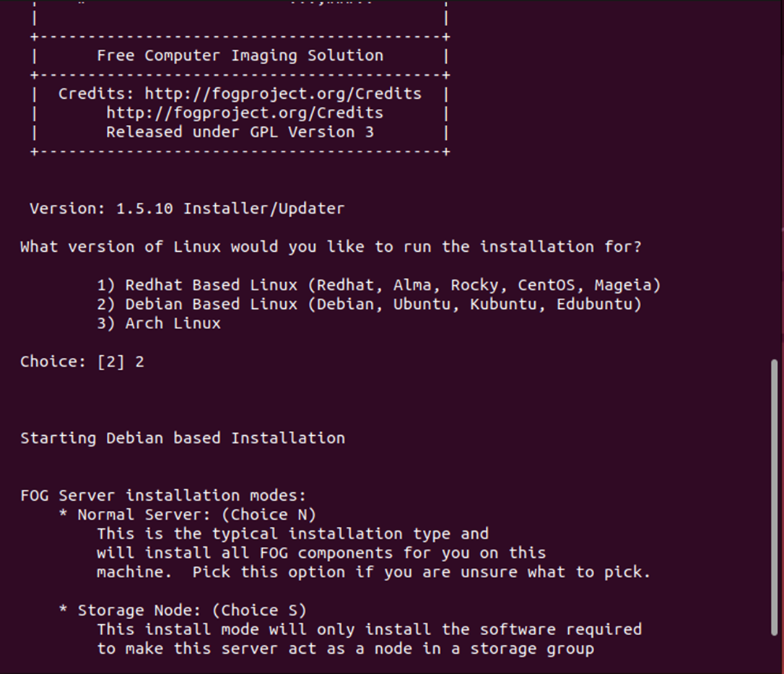Click the Normal Server: (Choice N) line
Screen dimensions: 784x674
pyautogui.click(x=188, y=515)
